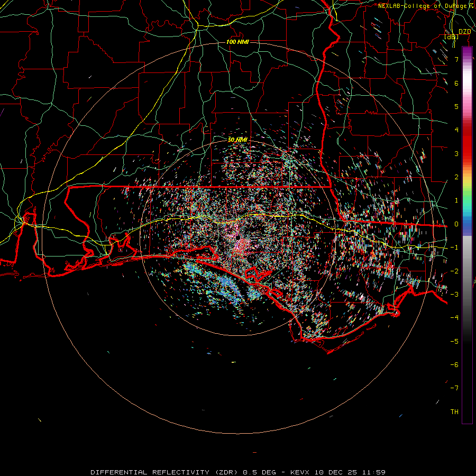Viewport: 476px width, 476px height.
Task: Click the 100 NMI range ring label
Action: pos(237,42)
